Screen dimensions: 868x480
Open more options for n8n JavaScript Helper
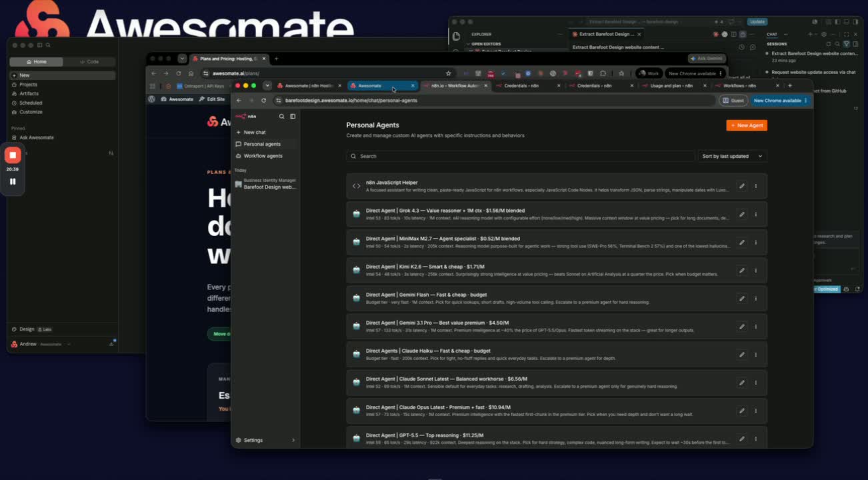click(x=756, y=186)
